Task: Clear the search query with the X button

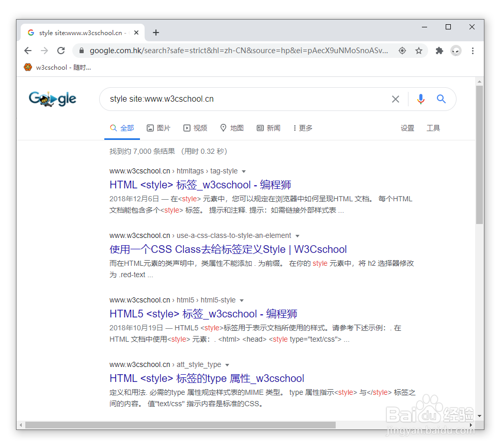Action: [396, 99]
